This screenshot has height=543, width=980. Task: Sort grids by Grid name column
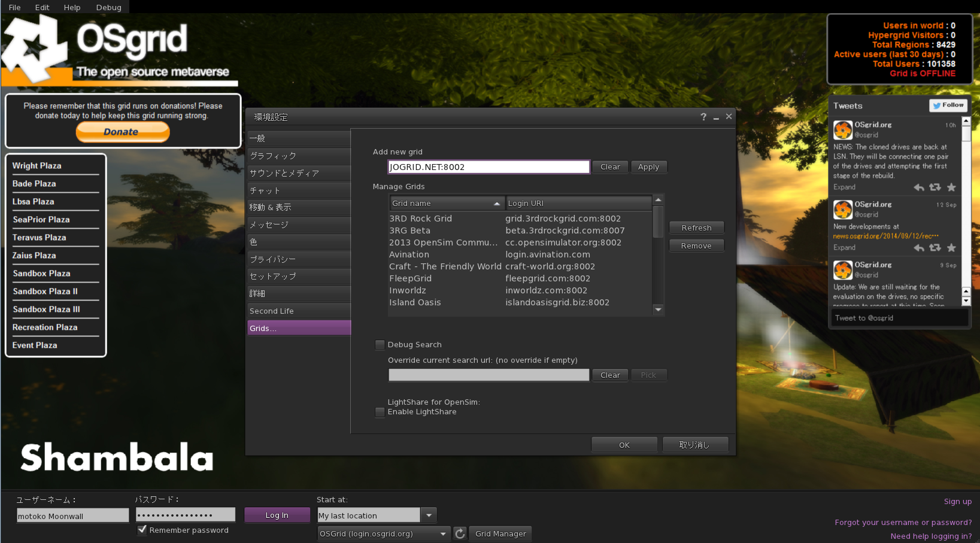click(446, 204)
